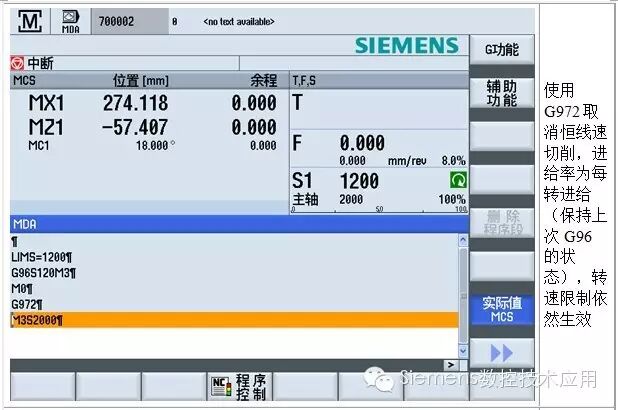Click the MX1 position 274.118
Screen dimensions: 618x410
[x=136, y=103]
